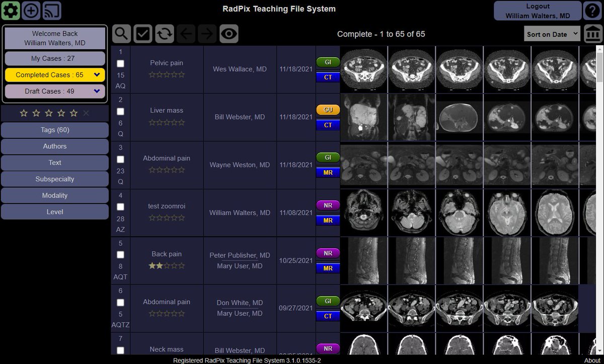Select My Cases : 27
This screenshot has width=604, height=364.
click(x=55, y=58)
